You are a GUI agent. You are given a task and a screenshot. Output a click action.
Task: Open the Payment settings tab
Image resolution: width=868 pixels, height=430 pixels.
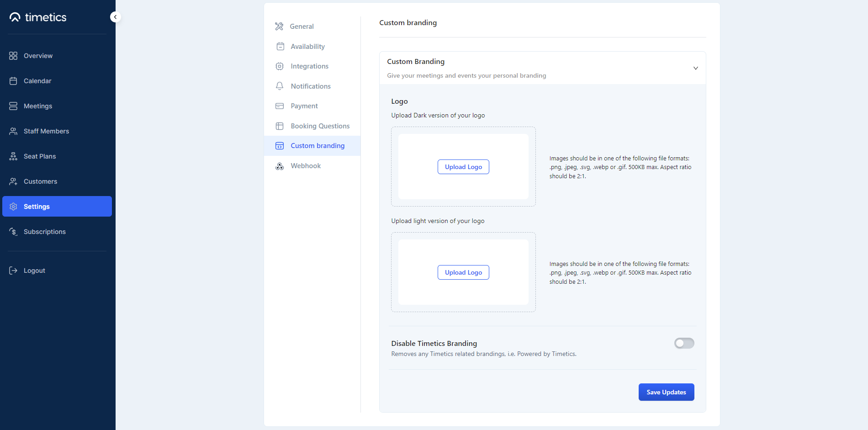click(x=304, y=106)
